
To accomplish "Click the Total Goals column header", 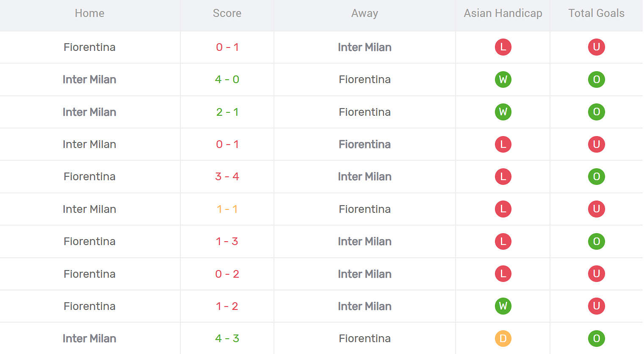I will [x=596, y=13].
